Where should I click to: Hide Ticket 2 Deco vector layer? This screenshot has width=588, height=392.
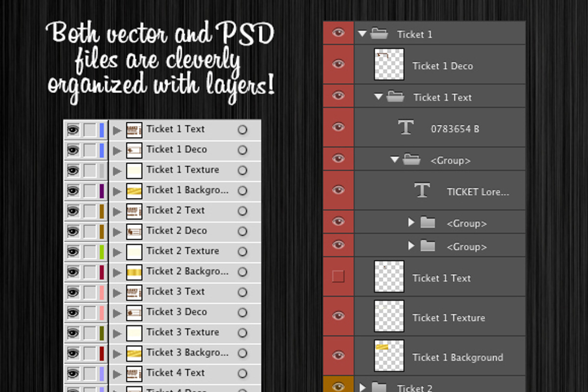click(x=73, y=231)
